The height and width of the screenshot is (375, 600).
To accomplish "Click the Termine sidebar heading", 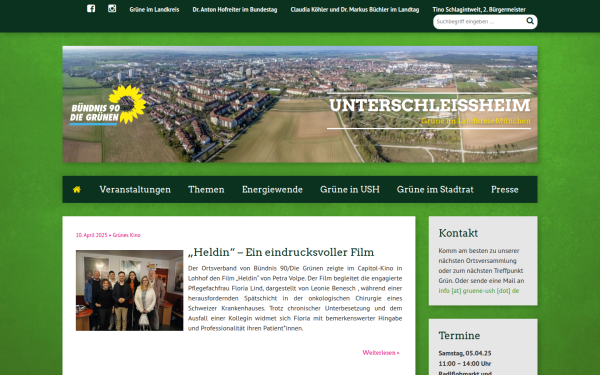I will pos(459,336).
